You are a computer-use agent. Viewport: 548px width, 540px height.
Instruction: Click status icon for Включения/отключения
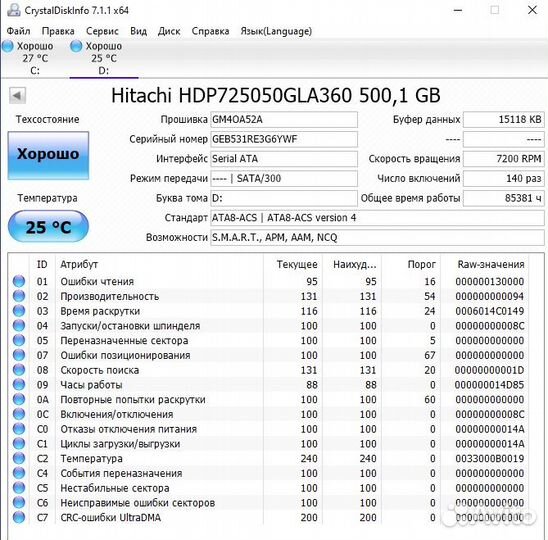19,414
